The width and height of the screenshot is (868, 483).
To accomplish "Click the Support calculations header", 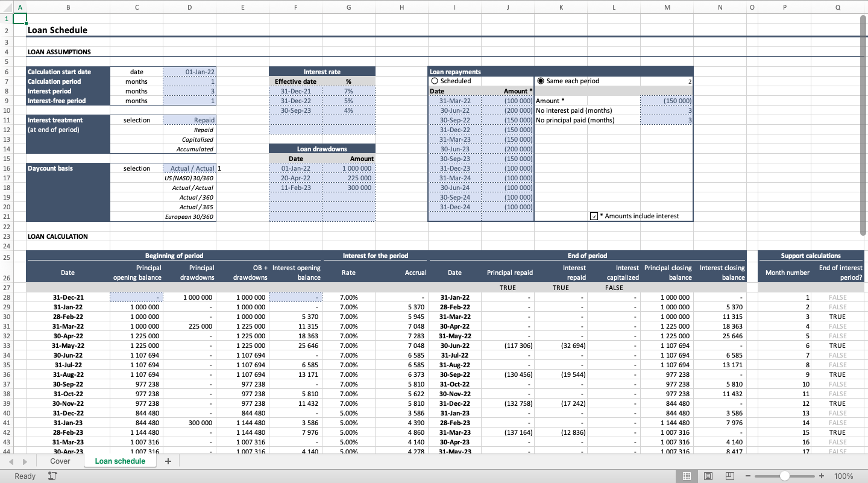I will point(811,256).
